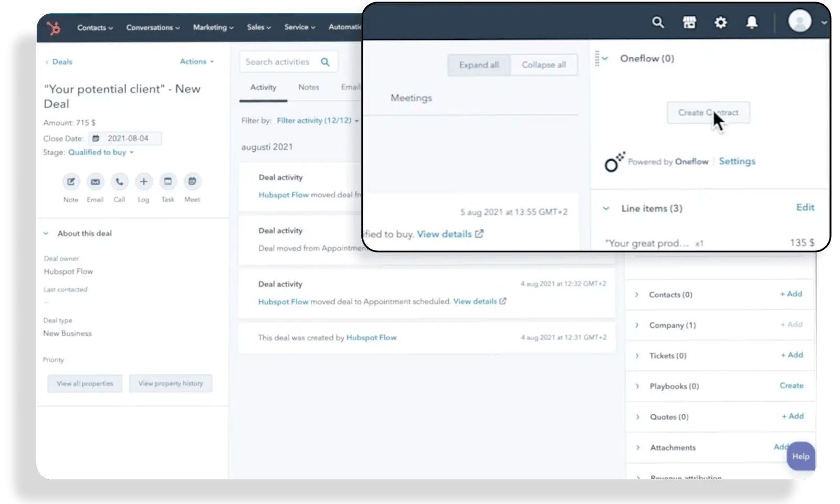Click View property history button

click(171, 384)
